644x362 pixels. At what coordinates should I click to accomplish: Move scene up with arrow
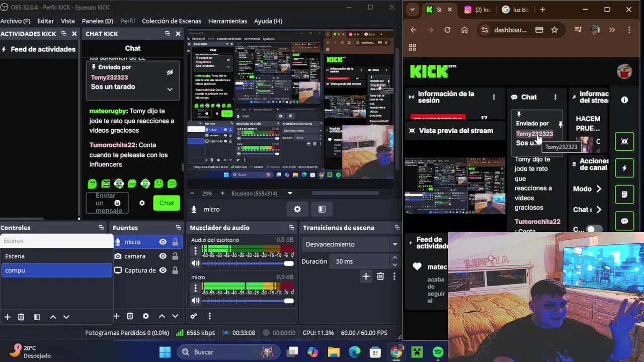tap(53, 317)
